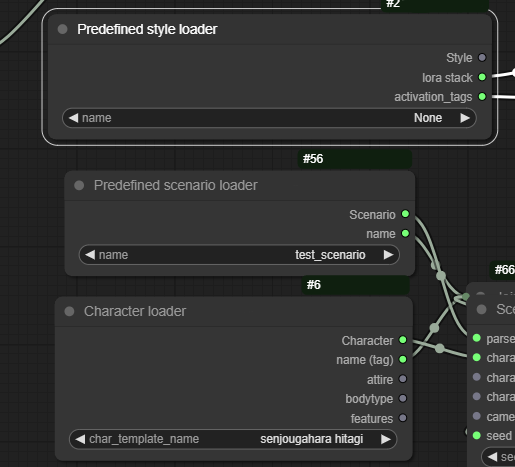Image resolution: width=515 pixels, height=467 pixels.
Task: Collapse the Predefined style loader node dot
Action: 63,29
